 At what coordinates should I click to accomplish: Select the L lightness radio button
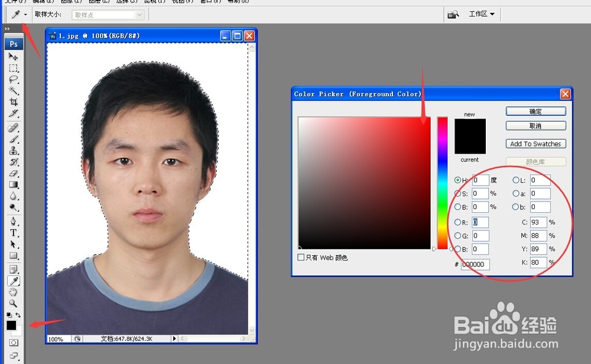click(515, 180)
